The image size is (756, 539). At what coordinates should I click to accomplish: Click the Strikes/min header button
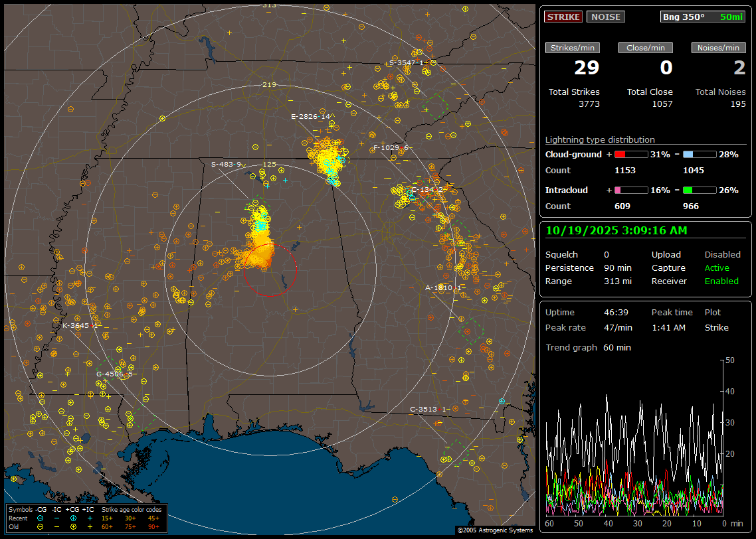[573, 48]
